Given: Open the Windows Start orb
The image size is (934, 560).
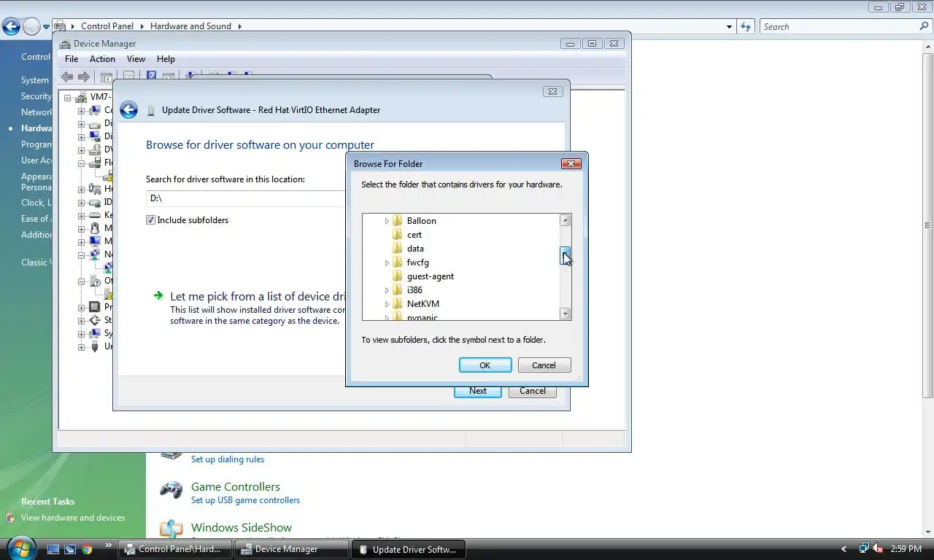Looking at the screenshot, I should (20, 548).
